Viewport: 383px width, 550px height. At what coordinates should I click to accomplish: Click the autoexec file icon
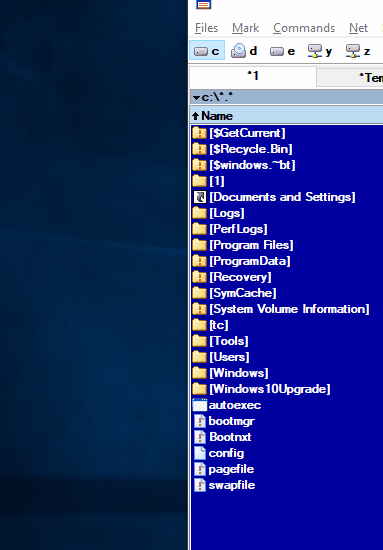coord(200,405)
